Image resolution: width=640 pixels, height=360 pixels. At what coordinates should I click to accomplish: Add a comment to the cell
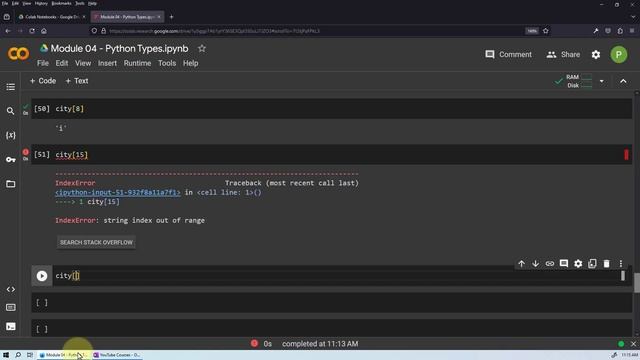[564, 264]
